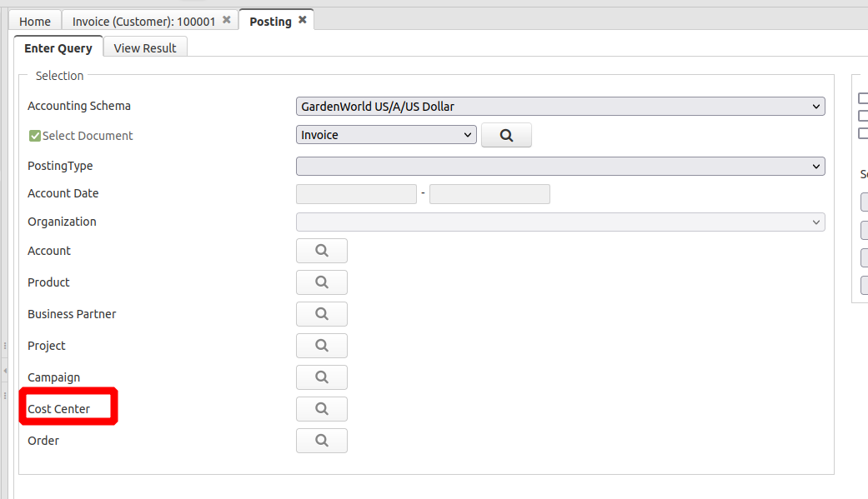Expand the Accounting Schema dropdown
Screen dimensions: 868x499
point(559,106)
